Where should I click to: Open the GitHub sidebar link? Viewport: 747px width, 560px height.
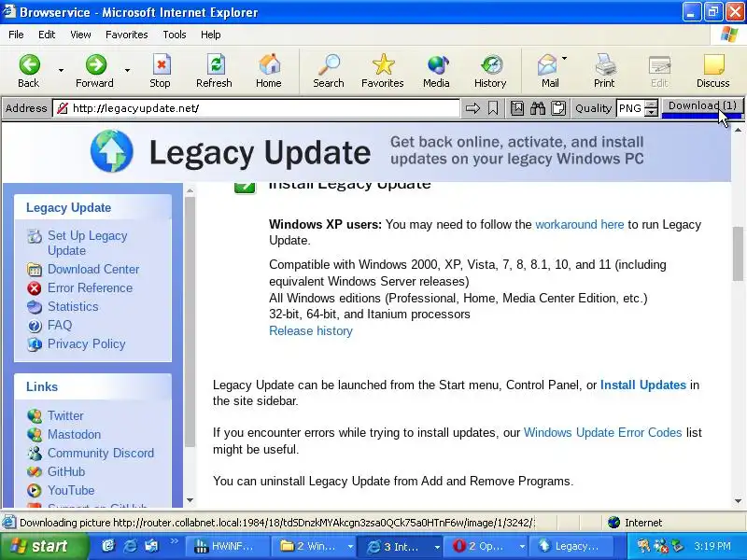click(x=66, y=471)
